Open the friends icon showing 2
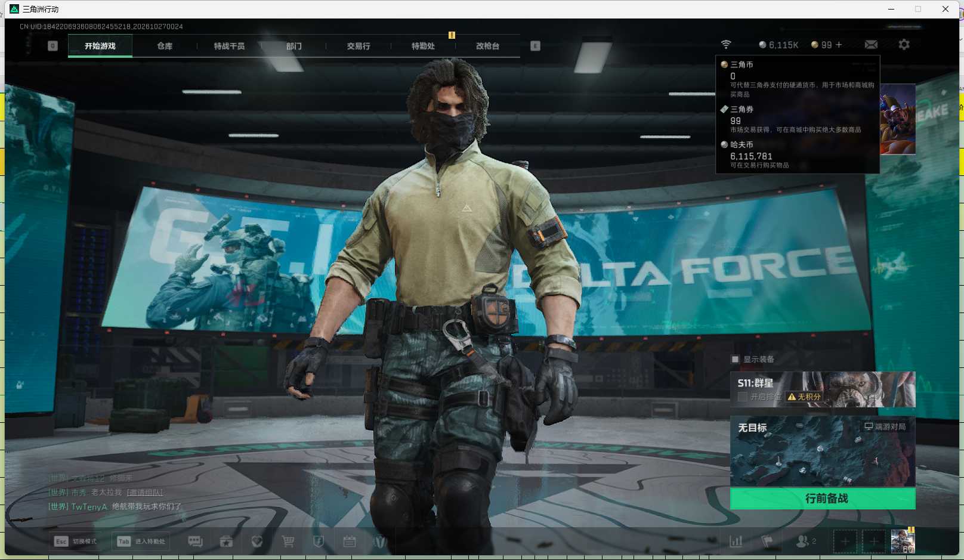The width and height of the screenshot is (964, 560). 806,542
